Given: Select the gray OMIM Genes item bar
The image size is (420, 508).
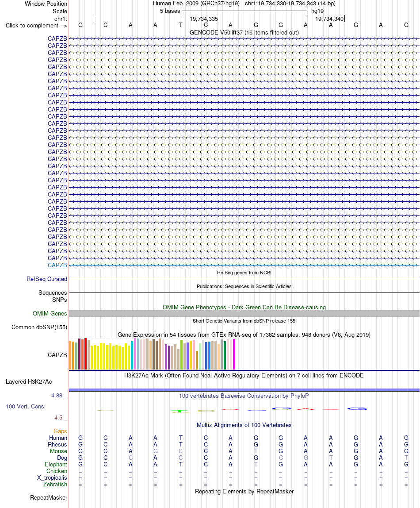Looking at the screenshot, I should tap(244, 313).
